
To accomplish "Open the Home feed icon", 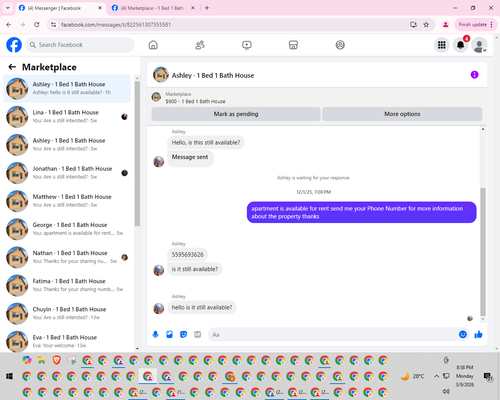I will click(153, 45).
